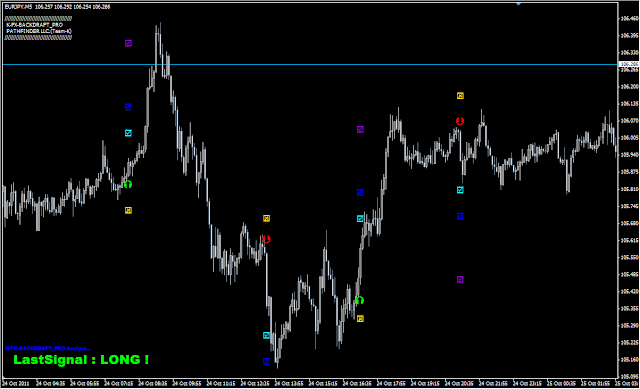Viewport: 640px width, 389px height.
Task: Click the 24 Oct 13:55 time label
Action: coord(289,384)
